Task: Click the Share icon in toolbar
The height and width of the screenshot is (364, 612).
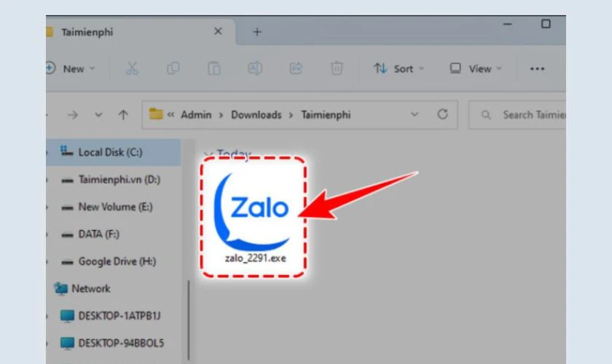Action: tap(296, 68)
